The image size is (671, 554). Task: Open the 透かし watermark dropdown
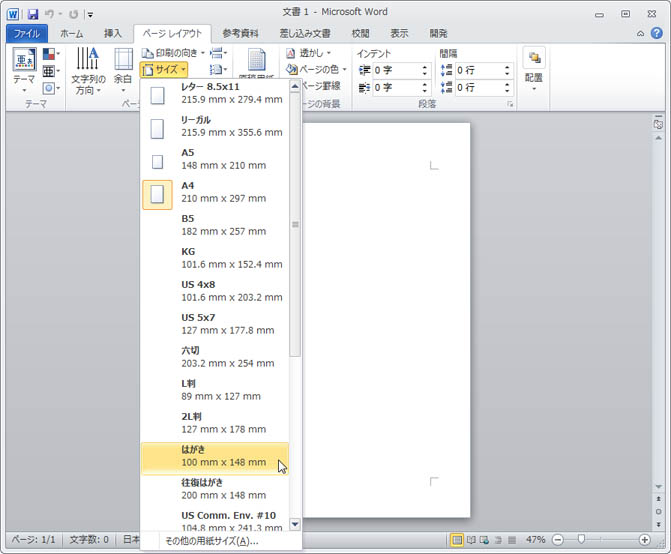click(x=312, y=52)
